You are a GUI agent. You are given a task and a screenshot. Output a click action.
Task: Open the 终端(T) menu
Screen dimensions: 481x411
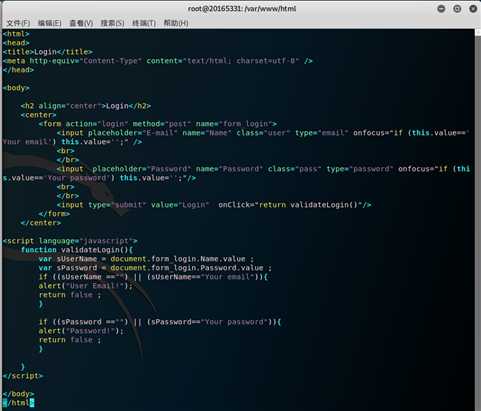pos(144,23)
